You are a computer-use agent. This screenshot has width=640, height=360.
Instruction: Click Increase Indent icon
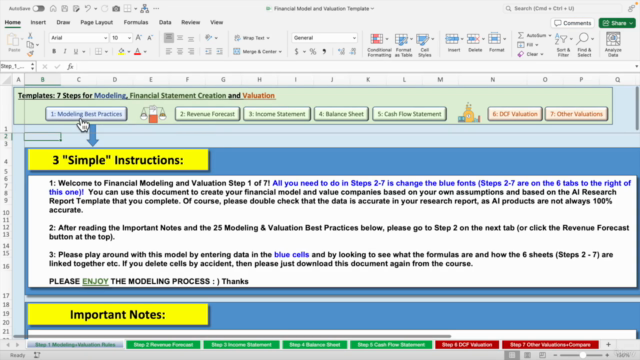tap(219, 51)
